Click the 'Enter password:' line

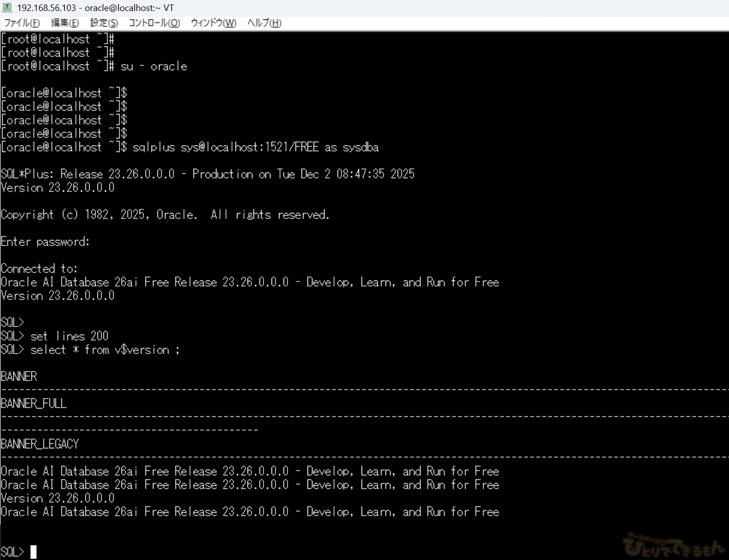(x=45, y=242)
